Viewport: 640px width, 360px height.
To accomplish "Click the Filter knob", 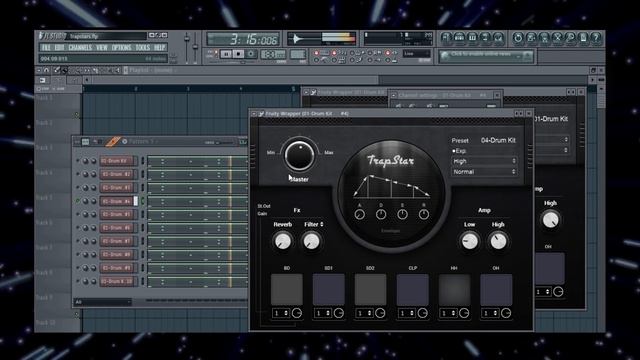I will click(x=311, y=241).
